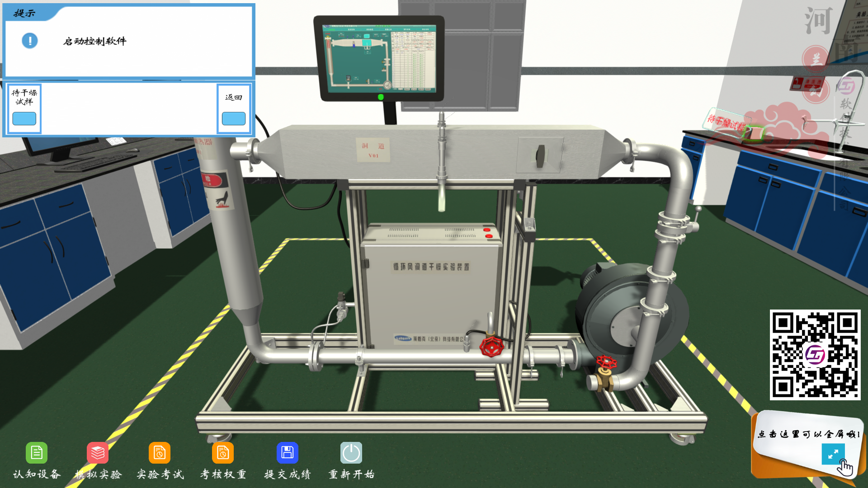Viewport: 868px width, 488px height.
Task: Click the small red valve near blower
Action: [606, 362]
